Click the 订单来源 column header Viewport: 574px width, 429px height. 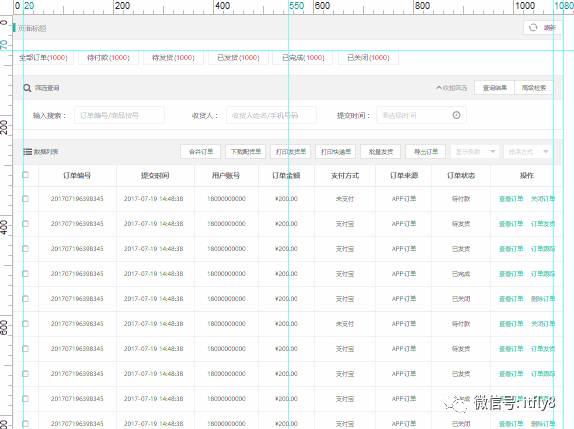pyautogui.click(x=404, y=176)
